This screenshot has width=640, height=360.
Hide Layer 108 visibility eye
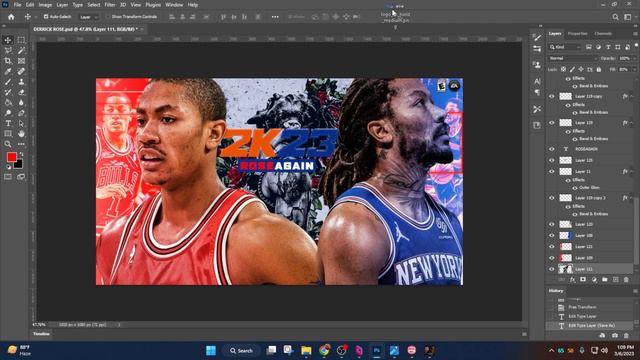click(x=552, y=236)
